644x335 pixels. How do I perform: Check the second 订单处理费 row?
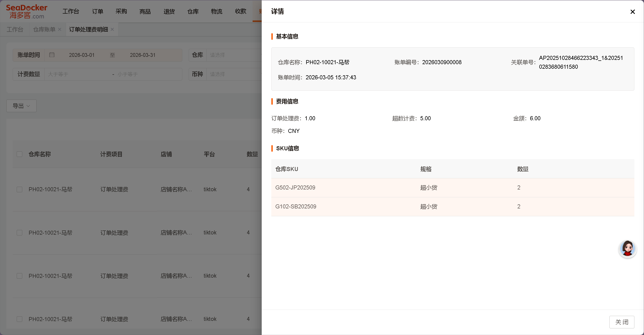(x=19, y=233)
